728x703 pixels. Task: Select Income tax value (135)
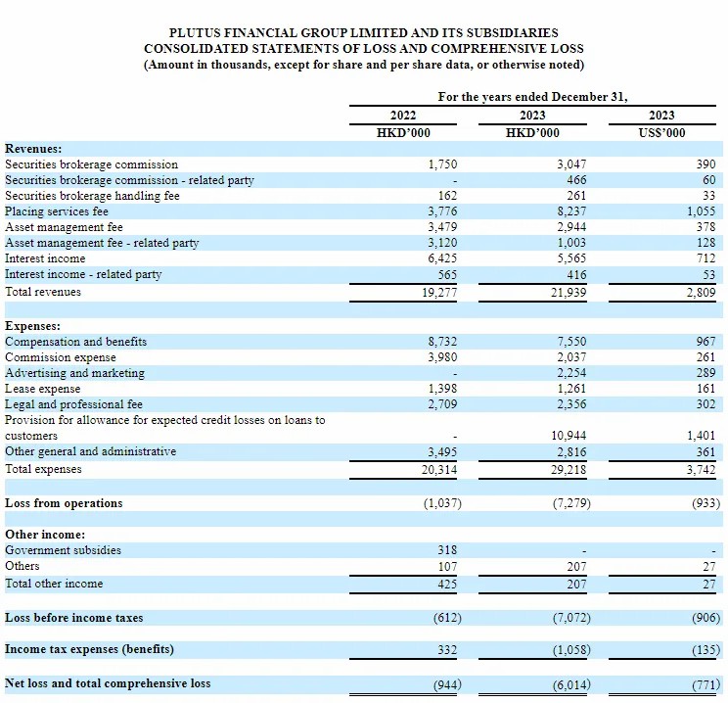705,649
